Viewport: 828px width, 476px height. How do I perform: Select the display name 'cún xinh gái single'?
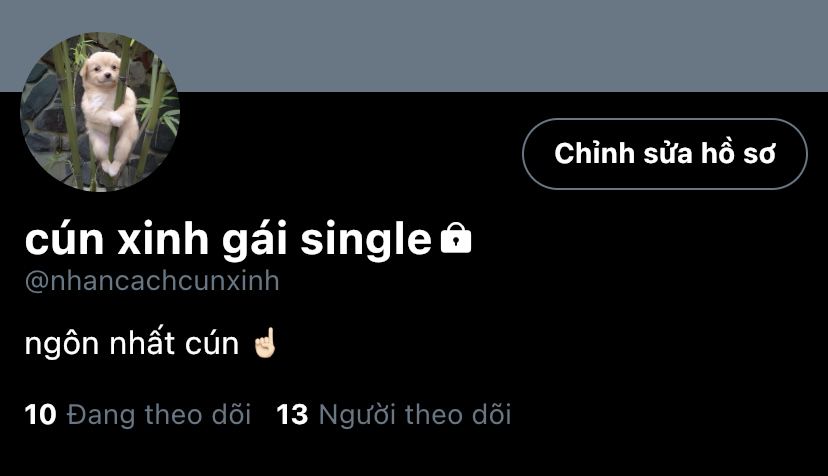click(x=228, y=240)
